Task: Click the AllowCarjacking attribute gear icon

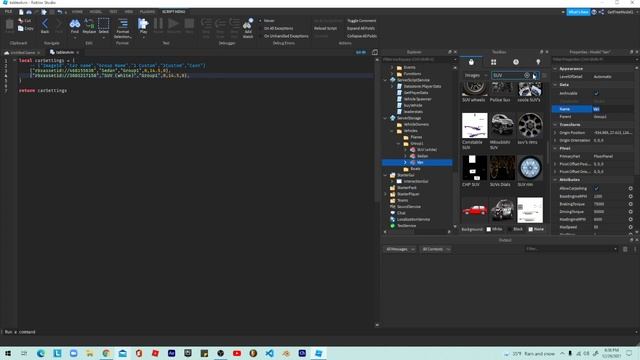Action: tap(631, 189)
